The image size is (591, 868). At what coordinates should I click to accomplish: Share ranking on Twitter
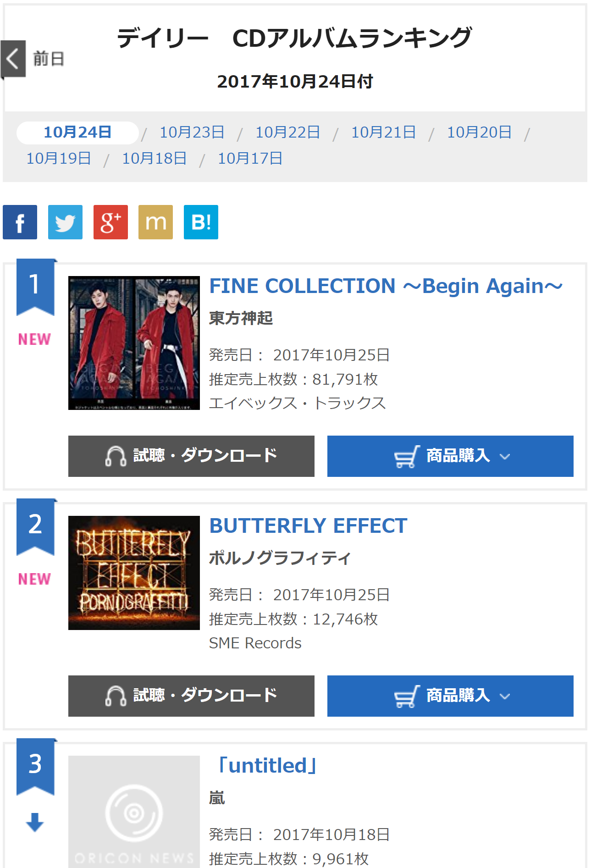(x=65, y=222)
